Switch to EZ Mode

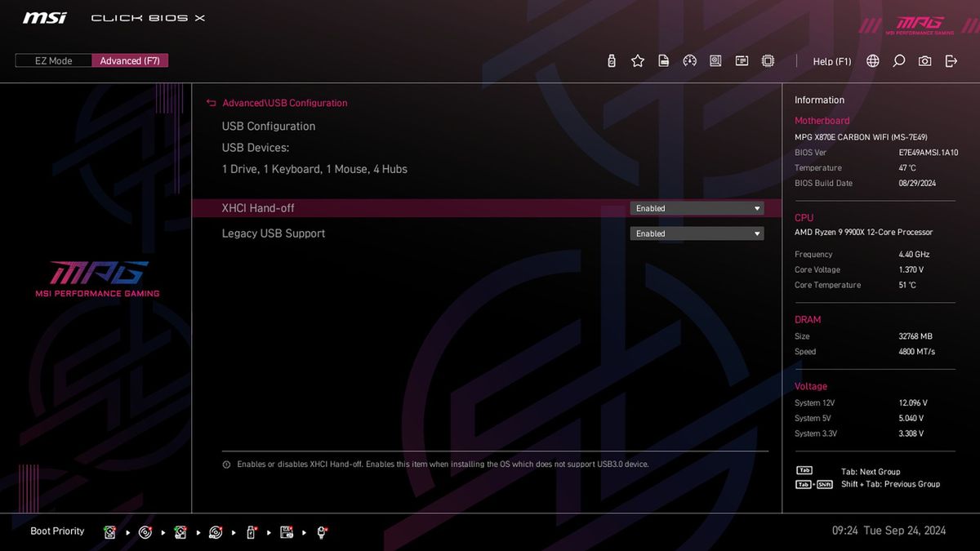click(x=53, y=61)
